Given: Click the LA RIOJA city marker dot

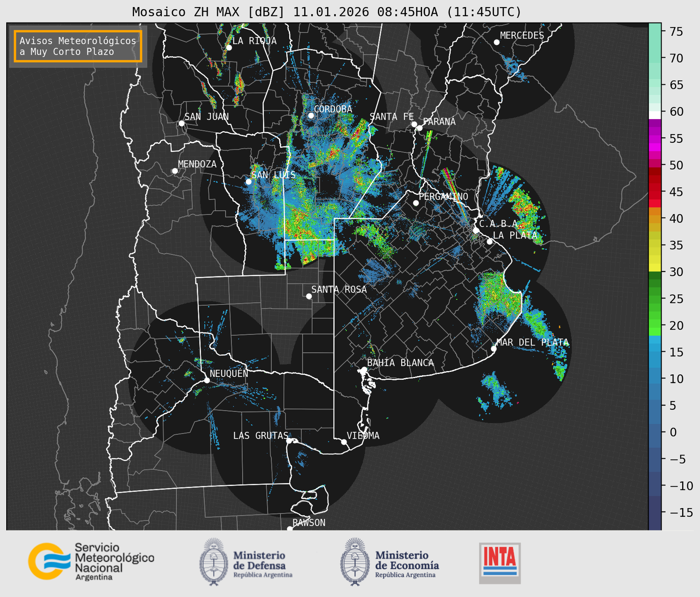Looking at the screenshot, I should 229,48.
